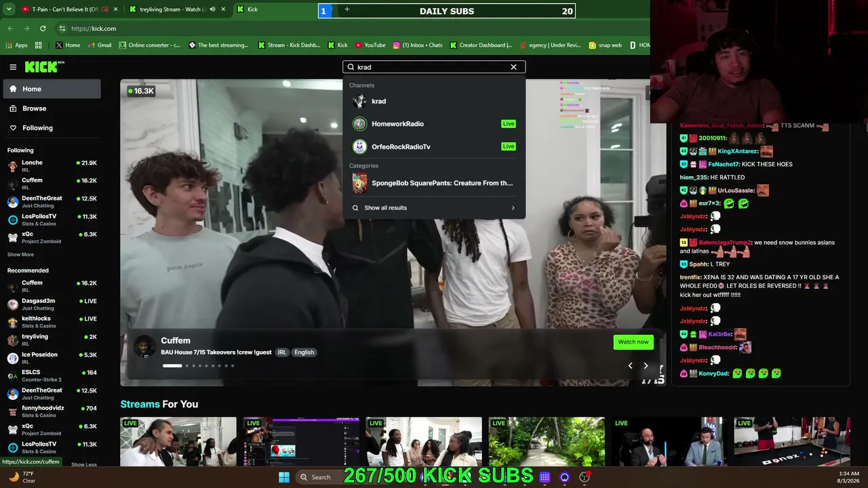Open the Creator Dashboard bookmark
The image size is (868, 488).
point(481,45)
